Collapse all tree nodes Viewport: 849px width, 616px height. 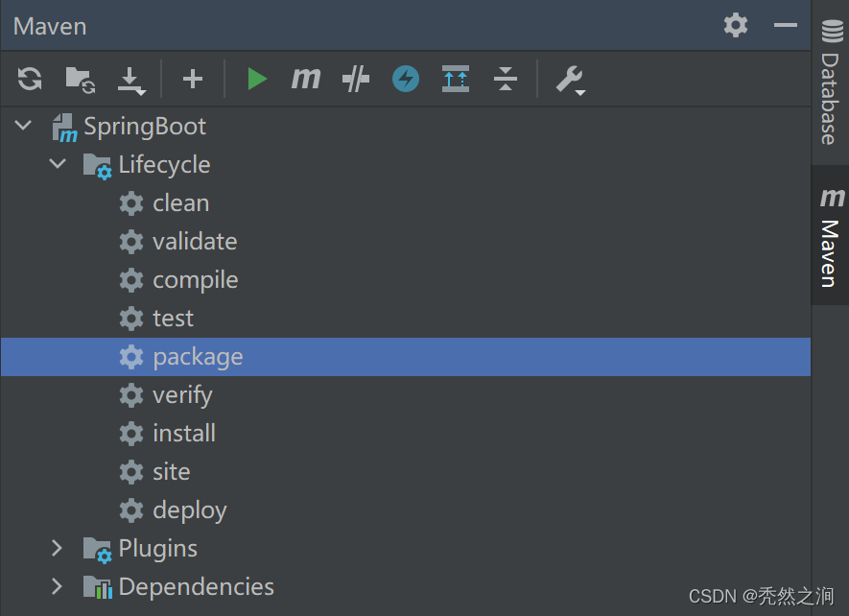tap(506, 79)
